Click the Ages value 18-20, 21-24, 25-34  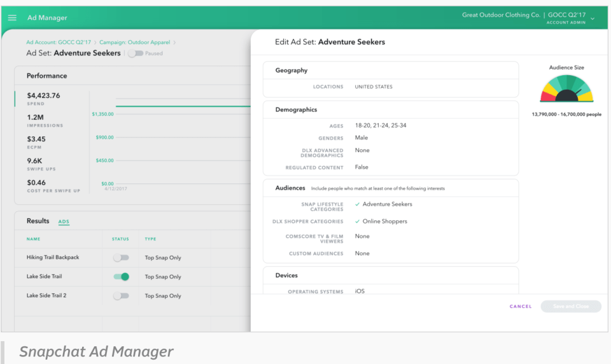point(381,125)
